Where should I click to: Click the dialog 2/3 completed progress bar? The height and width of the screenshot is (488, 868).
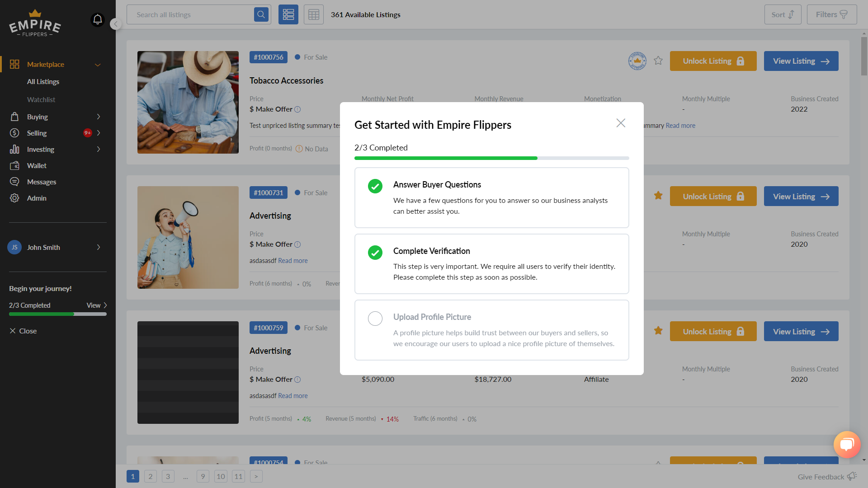(x=491, y=158)
